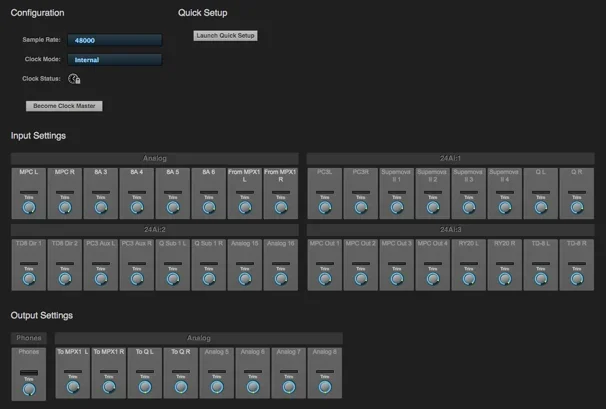Click the PC3L trim knob
This screenshot has width=606, height=409.
(x=325, y=208)
